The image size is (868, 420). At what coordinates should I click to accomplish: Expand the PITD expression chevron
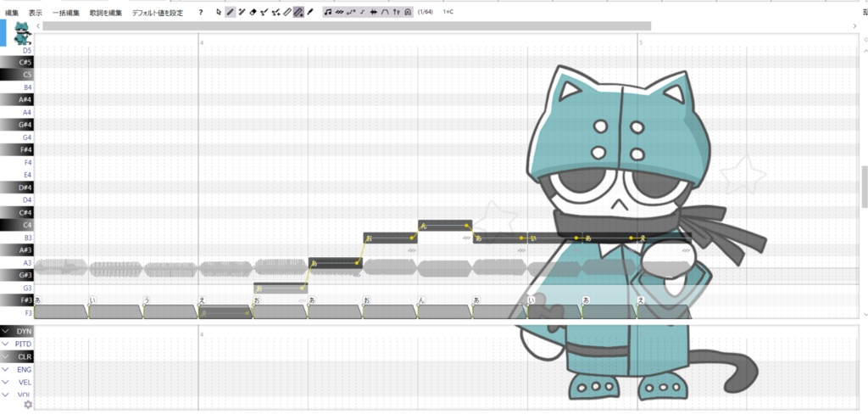pos(6,344)
